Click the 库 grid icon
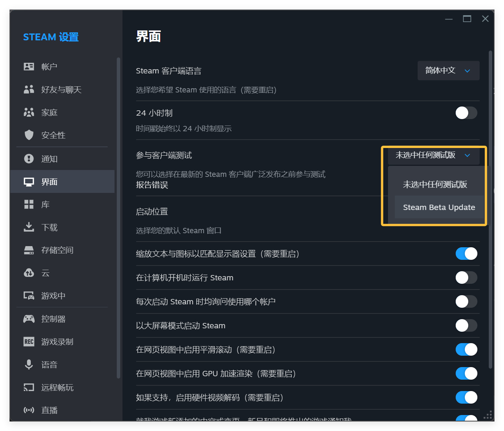Screen dimensions: 504x431 point(29,204)
